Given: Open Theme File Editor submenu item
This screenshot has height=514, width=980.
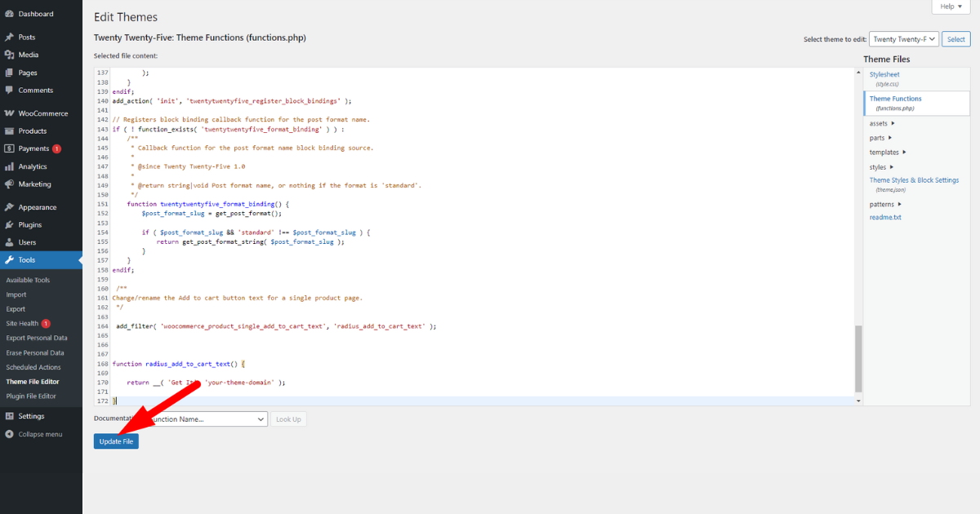Looking at the screenshot, I should (33, 382).
